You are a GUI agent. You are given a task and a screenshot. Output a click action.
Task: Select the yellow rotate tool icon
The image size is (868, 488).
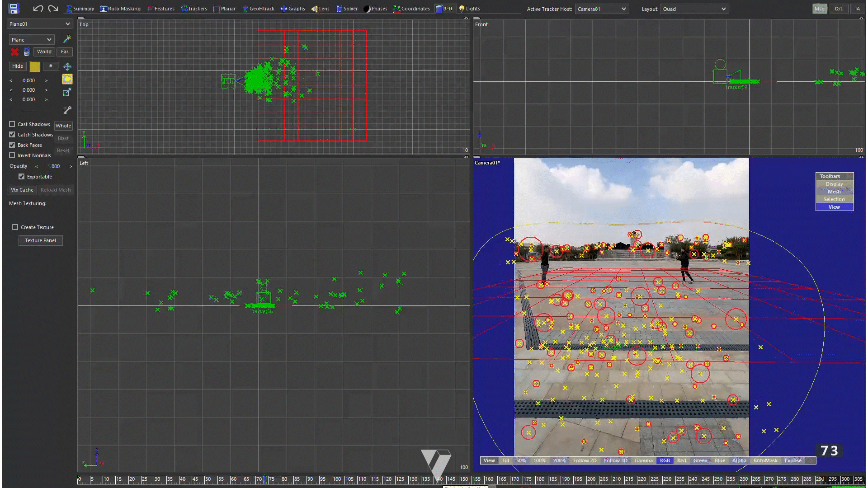coord(67,79)
